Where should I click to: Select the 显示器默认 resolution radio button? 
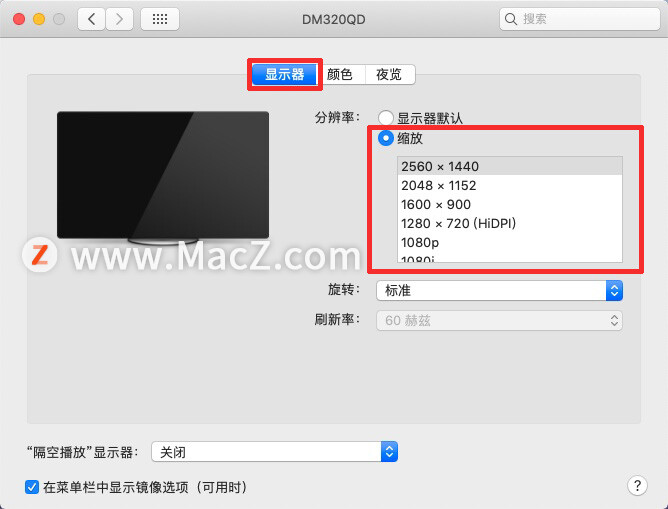386,118
